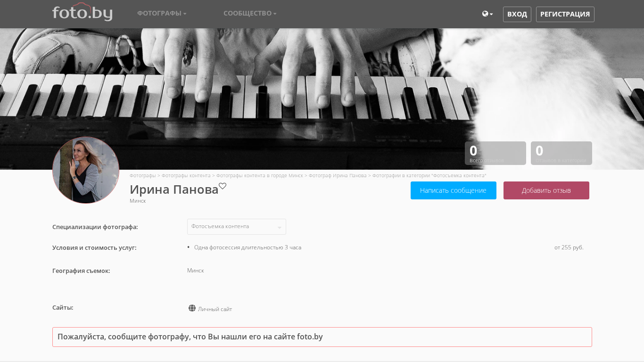Expand the Фотосъемка контента specialization dropdown
The width and height of the screenshot is (644, 362).
(237, 227)
